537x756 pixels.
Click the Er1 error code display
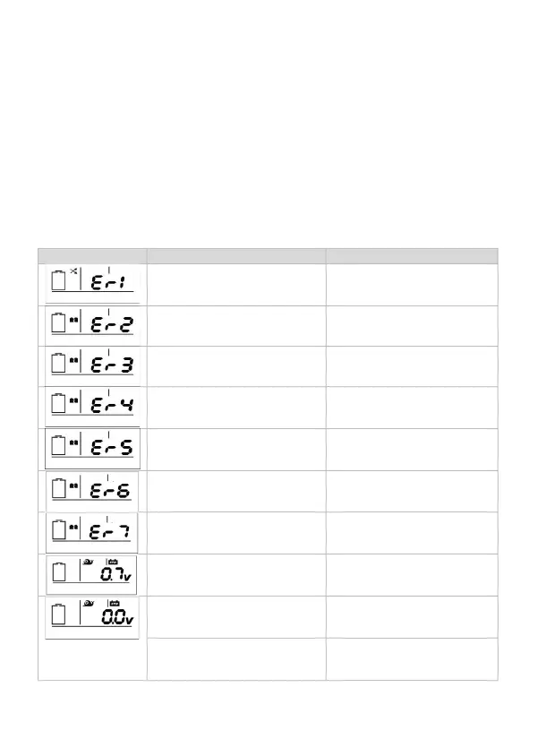(93, 284)
